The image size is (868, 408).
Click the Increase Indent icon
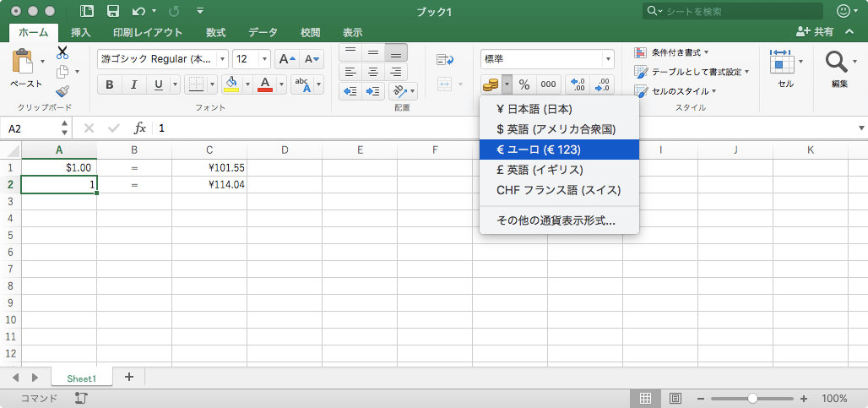[373, 90]
